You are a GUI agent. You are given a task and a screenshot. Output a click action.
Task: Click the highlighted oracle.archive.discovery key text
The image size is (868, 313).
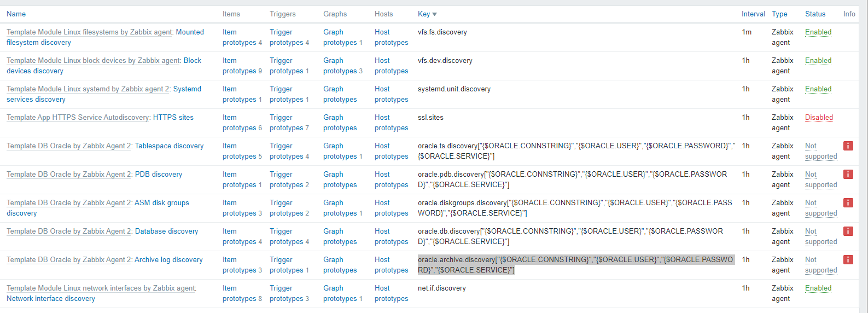574,265
